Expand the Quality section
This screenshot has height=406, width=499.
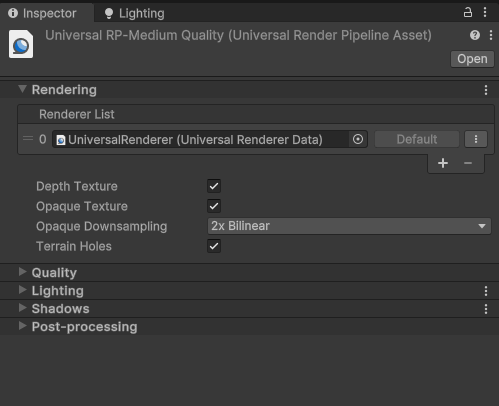tap(22, 272)
